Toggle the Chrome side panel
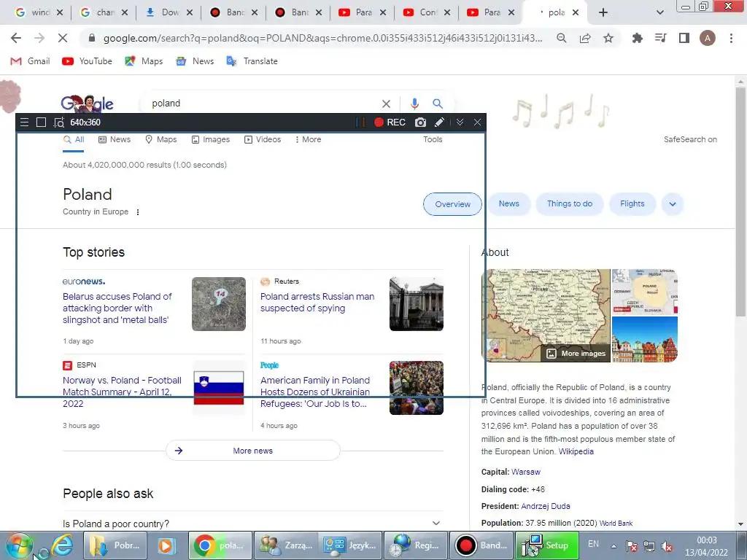Viewport: 747px width, 560px height. (x=684, y=38)
